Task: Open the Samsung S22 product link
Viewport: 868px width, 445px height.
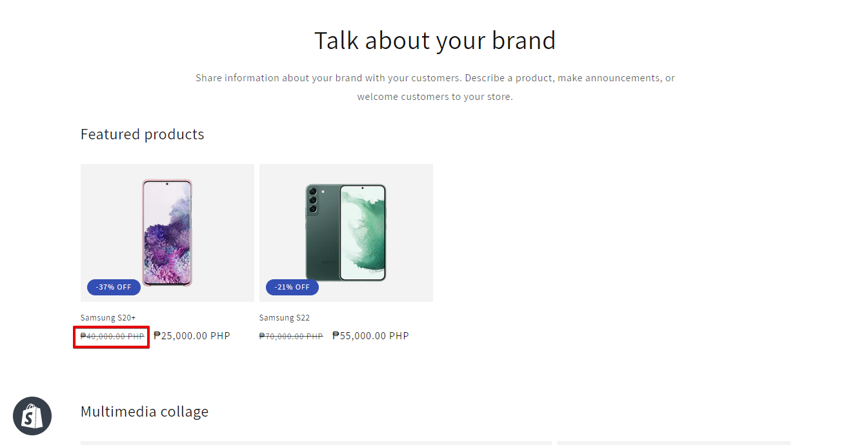Action: click(285, 317)
